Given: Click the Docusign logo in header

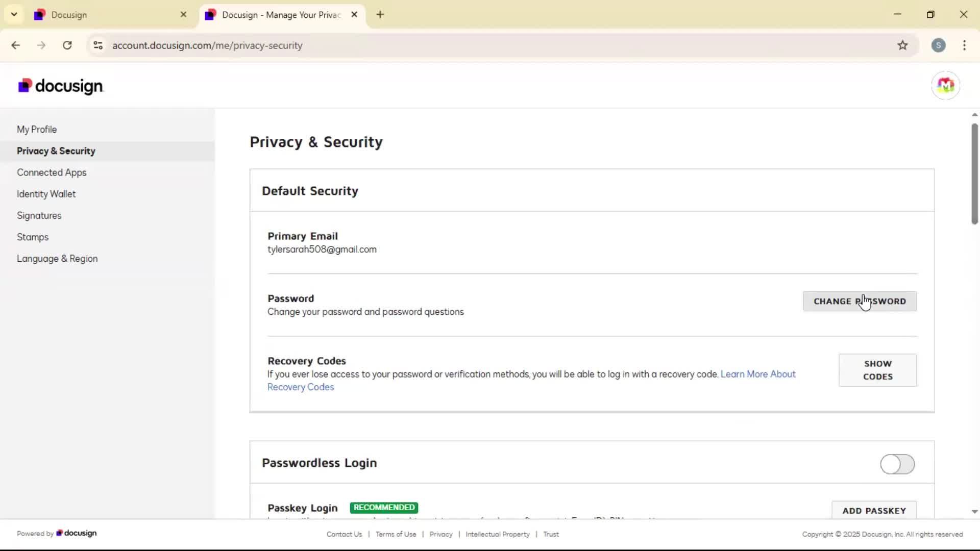Looking at the screenshot, I should coord(61,86).
